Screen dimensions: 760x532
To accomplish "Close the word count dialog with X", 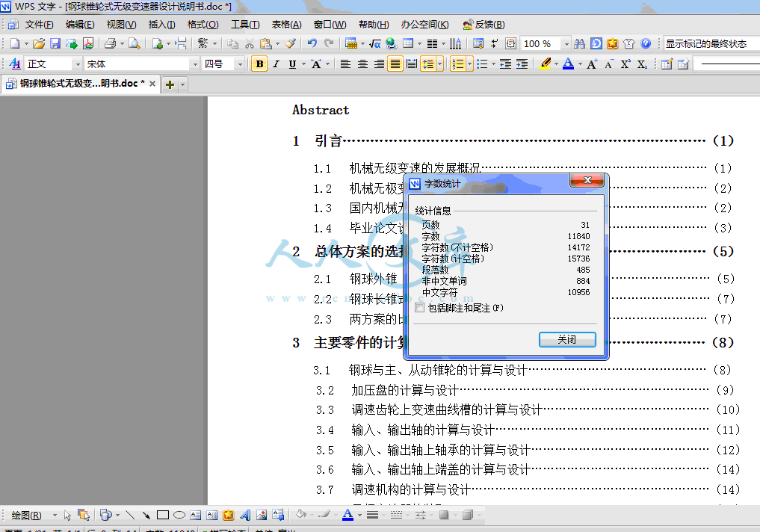I will coord(587,180).
